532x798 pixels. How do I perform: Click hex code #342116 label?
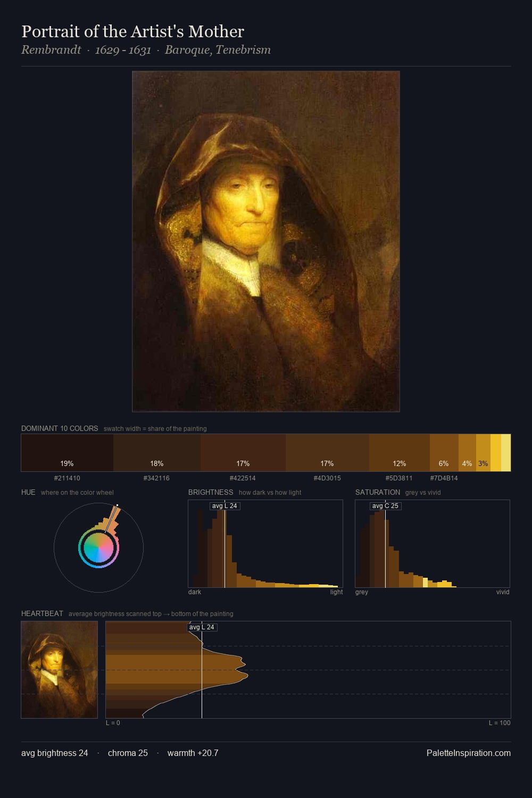point(156,478)
